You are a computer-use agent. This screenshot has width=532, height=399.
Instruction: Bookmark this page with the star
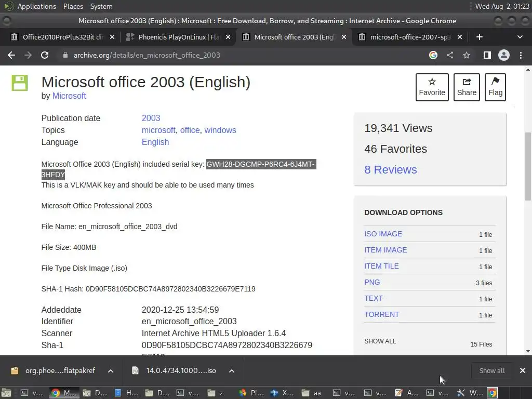(467, 55)
